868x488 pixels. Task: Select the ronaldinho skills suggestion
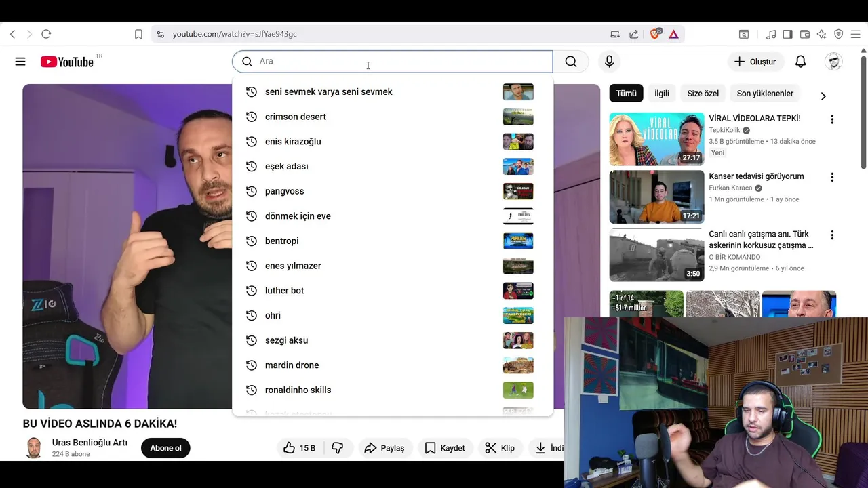[x=393, y=390]
